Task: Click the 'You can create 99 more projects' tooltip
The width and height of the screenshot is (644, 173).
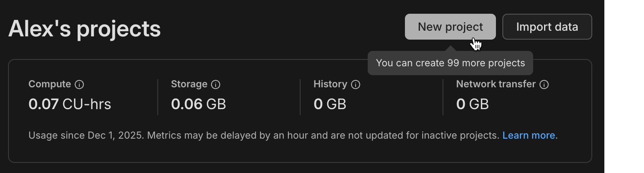Action: [450, 63]
